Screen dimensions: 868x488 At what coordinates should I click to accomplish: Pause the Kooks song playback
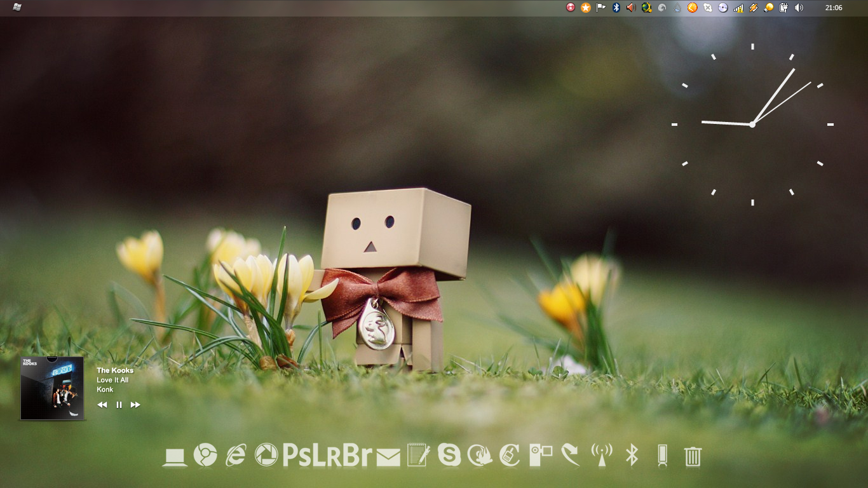click(x=119, y=405)
